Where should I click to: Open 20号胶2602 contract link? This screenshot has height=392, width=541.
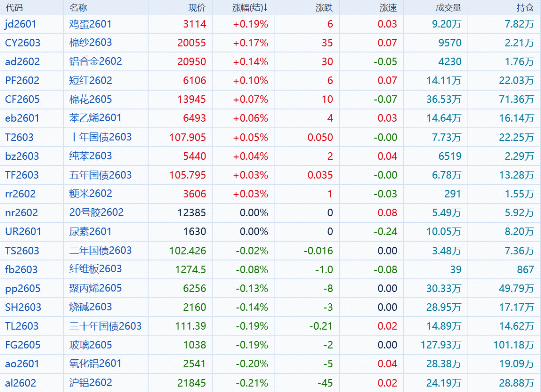coord(96,212)
